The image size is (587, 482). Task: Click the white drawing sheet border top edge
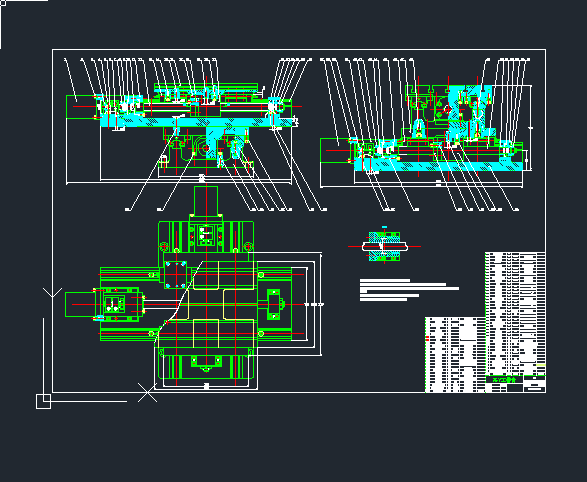(x=299, y=49)
